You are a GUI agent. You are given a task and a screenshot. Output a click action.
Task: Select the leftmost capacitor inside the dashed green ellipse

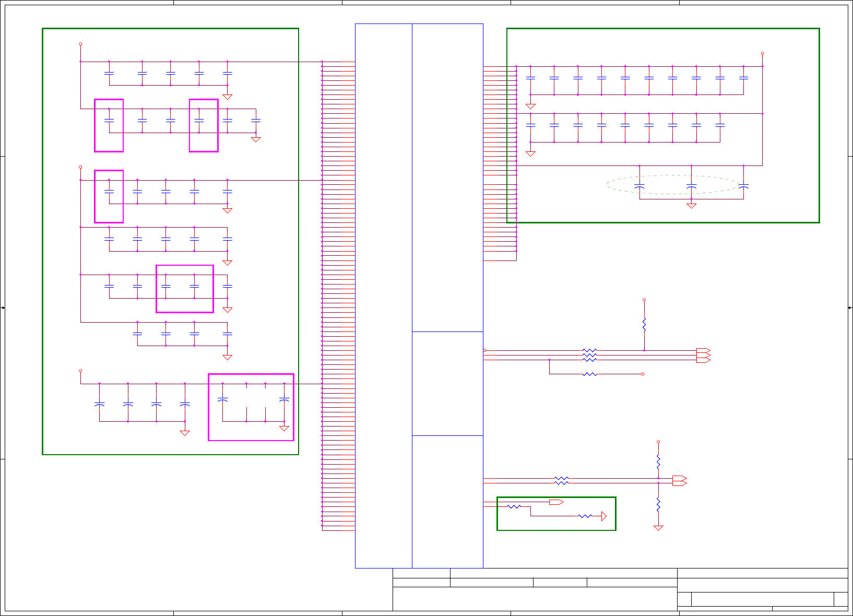639,186
